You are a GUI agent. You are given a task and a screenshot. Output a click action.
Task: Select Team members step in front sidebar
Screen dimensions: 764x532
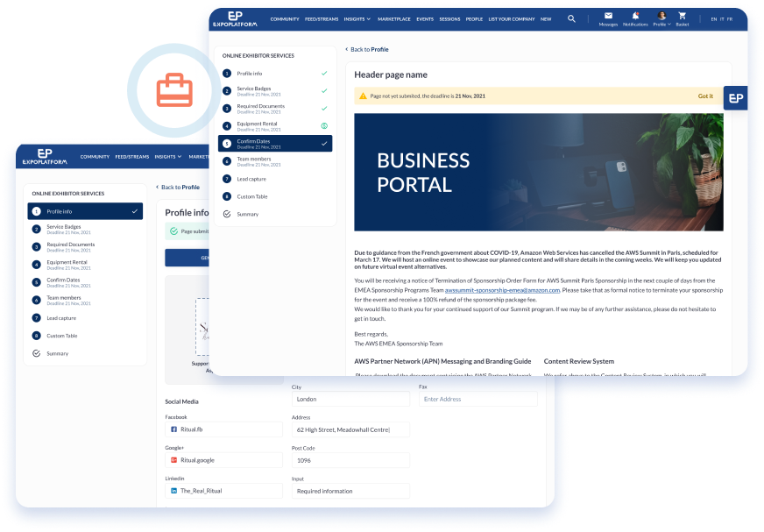(275, 161)
